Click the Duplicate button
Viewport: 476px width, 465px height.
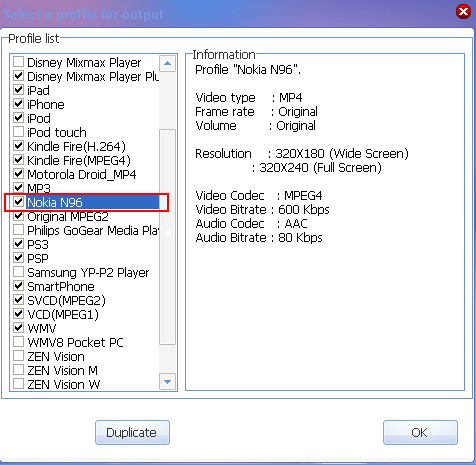pyautogui.click(x=132, y=432)
